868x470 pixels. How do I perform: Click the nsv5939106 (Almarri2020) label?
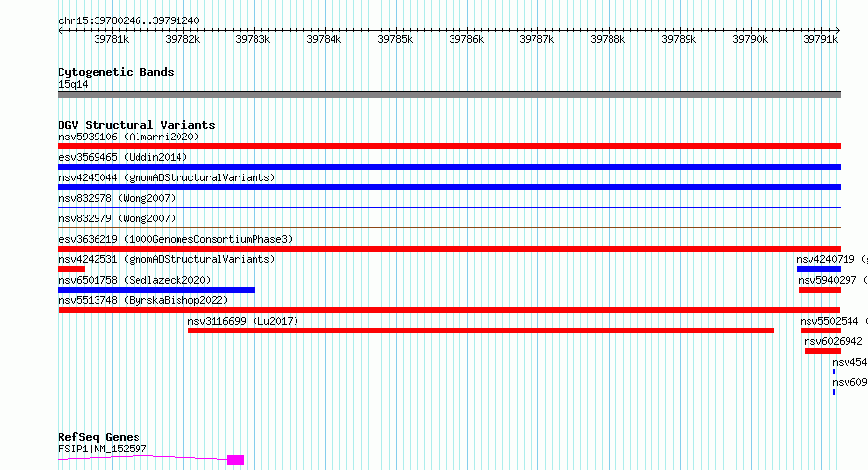click(x=129, y=137)
